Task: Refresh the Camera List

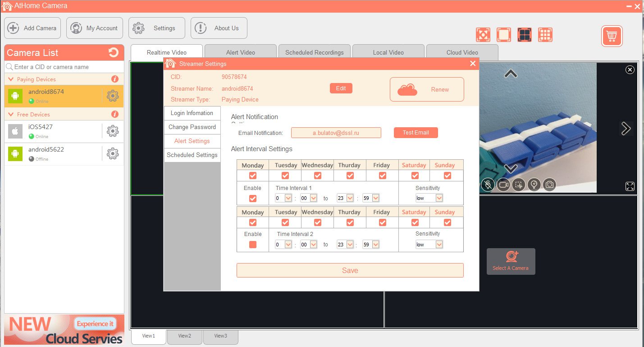Action: coord(114,53)
